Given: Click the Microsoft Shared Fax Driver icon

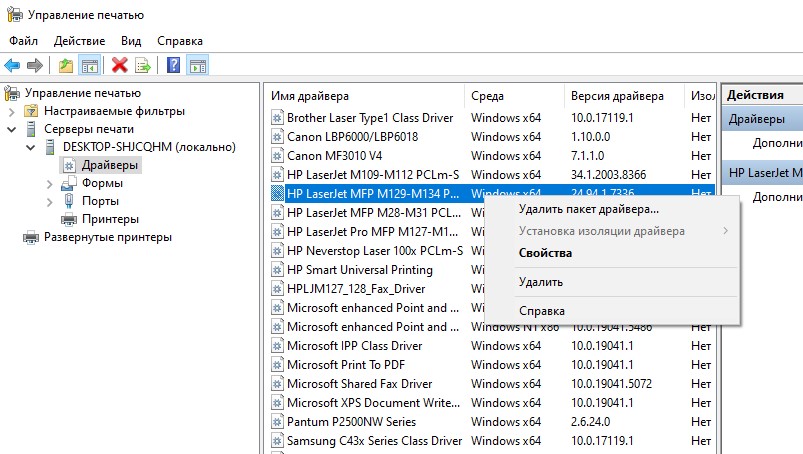Looking at the screenshot, I should tap(277, 384).
